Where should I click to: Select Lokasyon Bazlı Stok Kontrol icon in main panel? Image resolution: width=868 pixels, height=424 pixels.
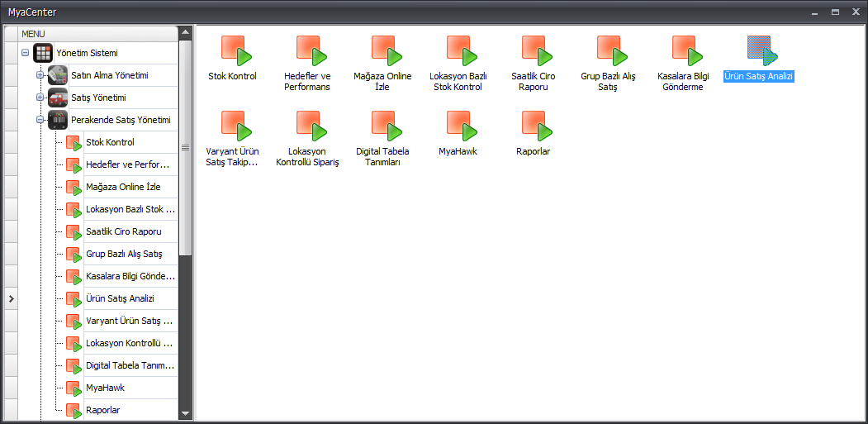click(x=462, y=50)
